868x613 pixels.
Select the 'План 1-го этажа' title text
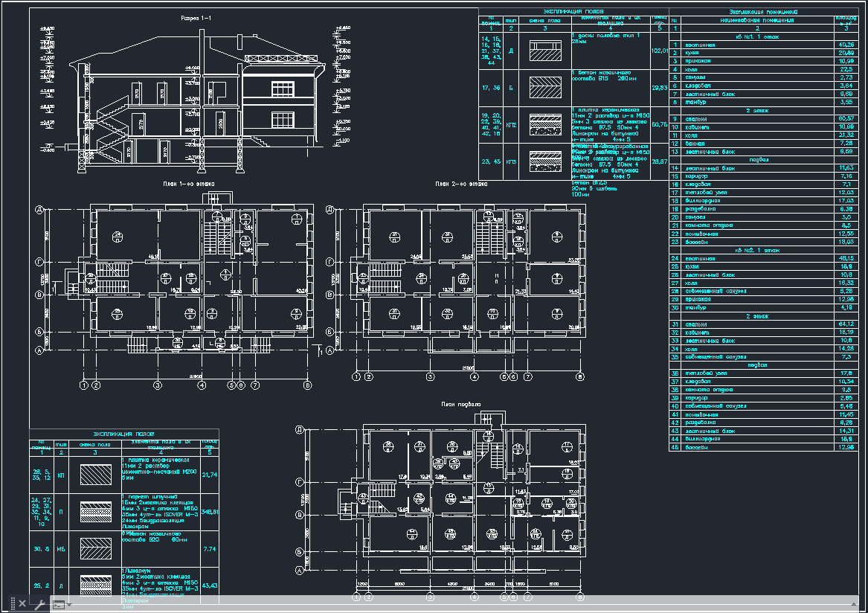coord(189,183)
